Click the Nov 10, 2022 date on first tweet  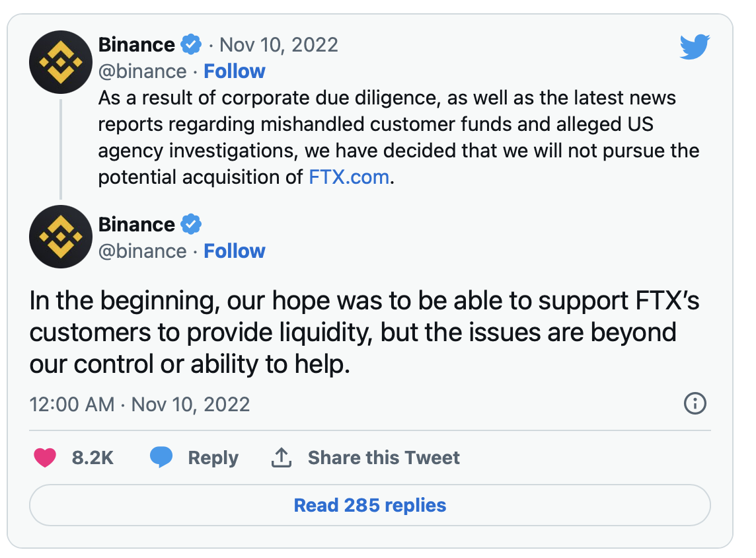point(278,45)
